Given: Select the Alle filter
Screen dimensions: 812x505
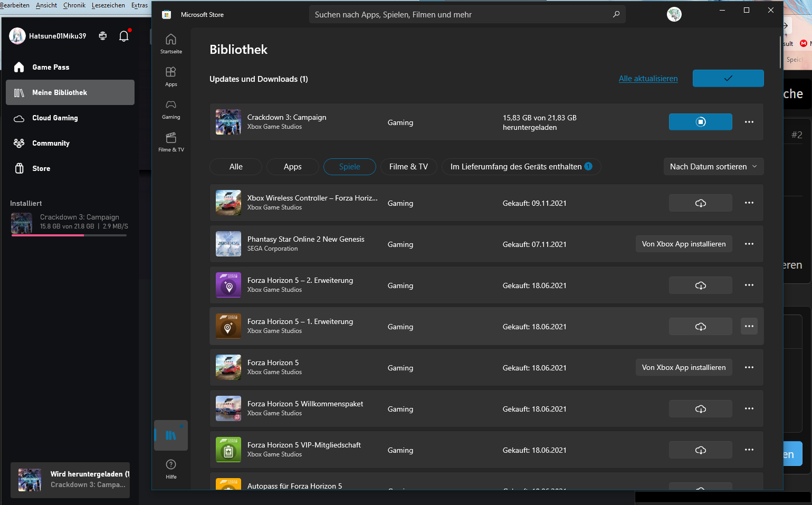Looking at the screenshot, I should [236, 167].
